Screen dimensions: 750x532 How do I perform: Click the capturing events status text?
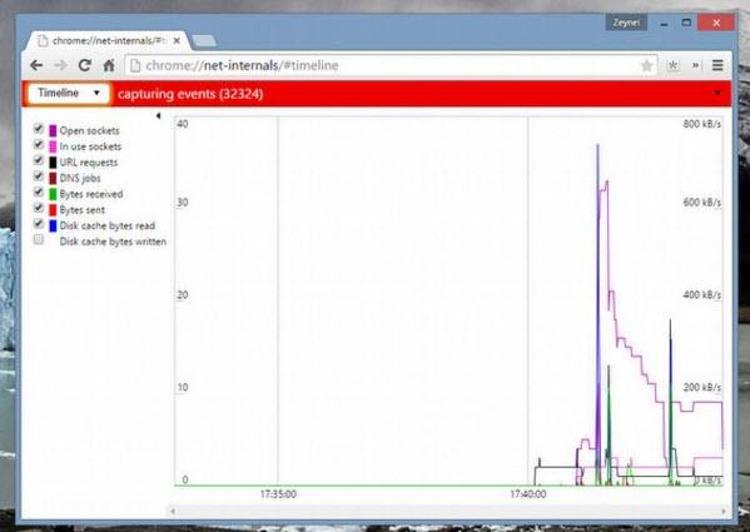tap(190, 94)
